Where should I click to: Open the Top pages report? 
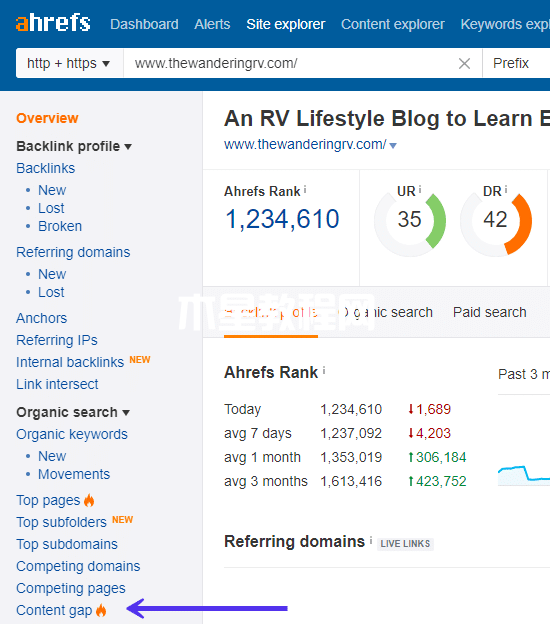click(48, 500)
